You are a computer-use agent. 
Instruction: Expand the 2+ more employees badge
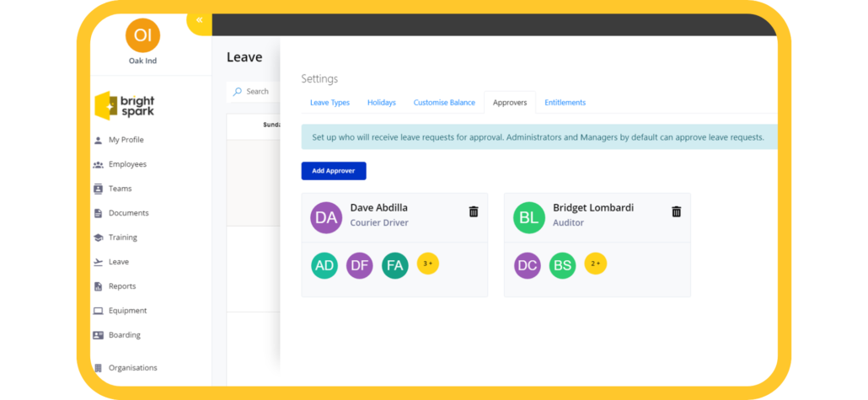click(x=596, y=264)
